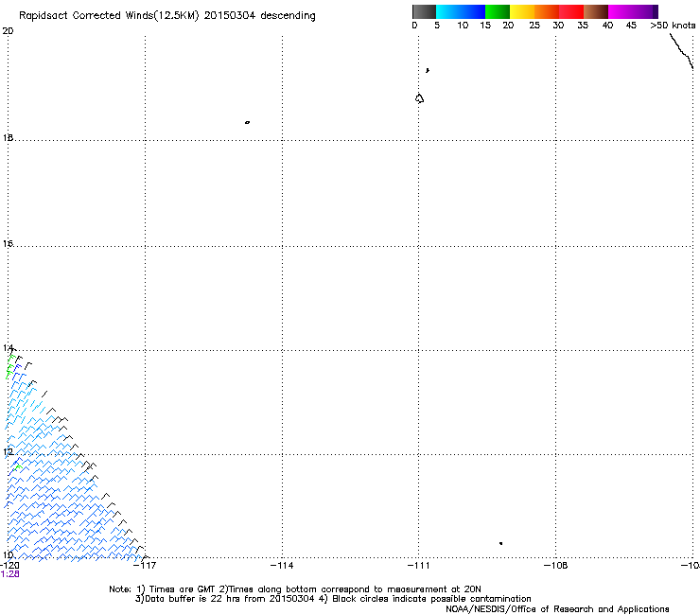Click the tiny island outline near -114.8 longitude
This screenshot has height=615, width=700.
[247, 122]
